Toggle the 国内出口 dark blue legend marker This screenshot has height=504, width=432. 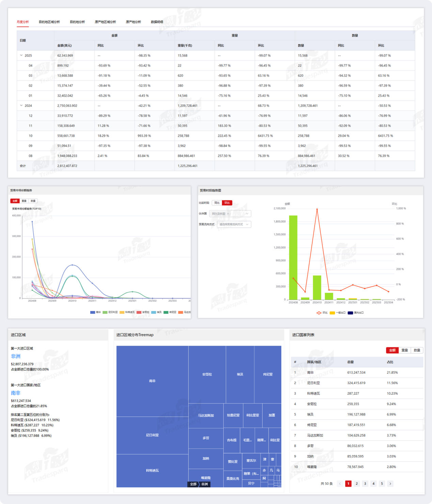[350, 313]
